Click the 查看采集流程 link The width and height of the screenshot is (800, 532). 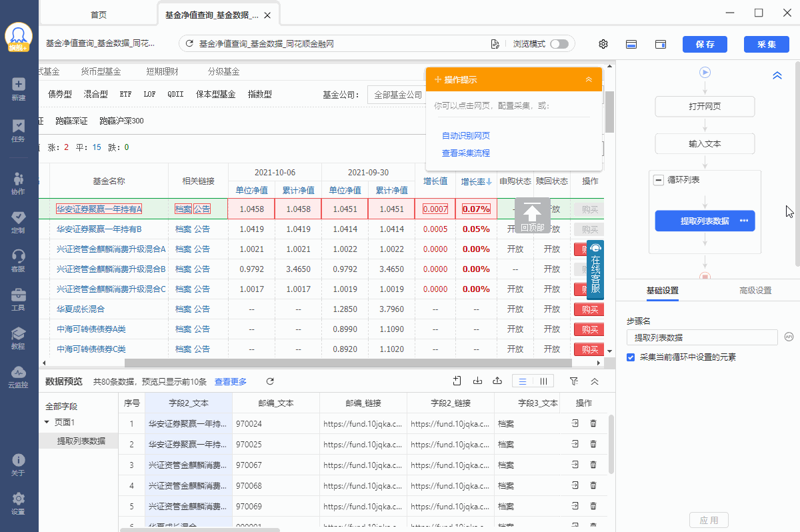click(466, 153)
